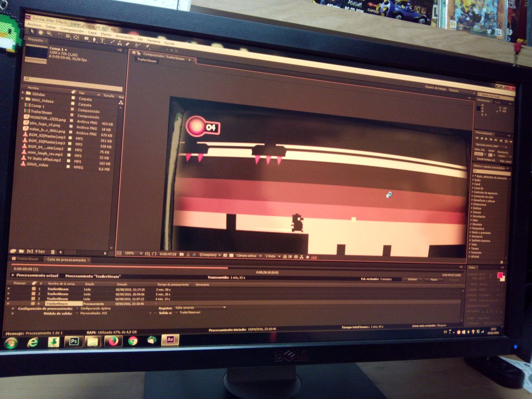Open the (Completa) resolution dropdown
Viewport: 532px width, 399px height.
(210, 255)
